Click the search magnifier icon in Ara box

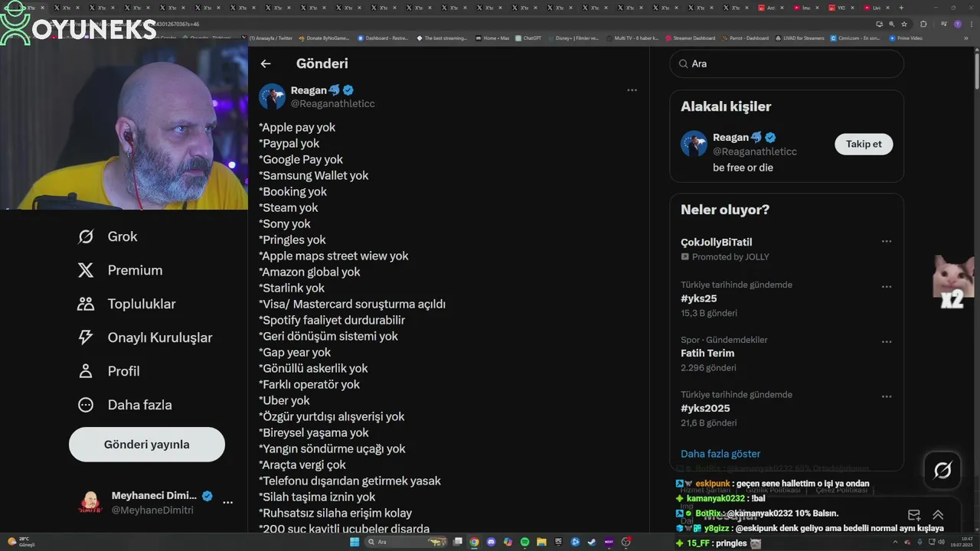pos(681,64)
